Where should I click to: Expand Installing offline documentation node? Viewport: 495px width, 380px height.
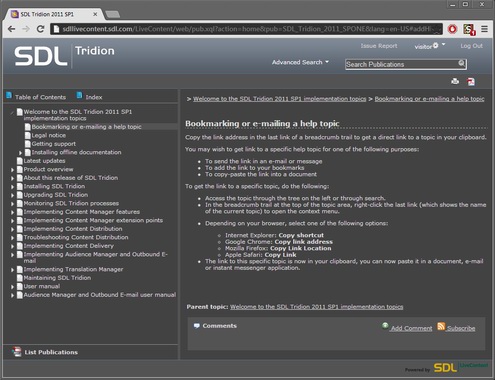pos(20,153)
